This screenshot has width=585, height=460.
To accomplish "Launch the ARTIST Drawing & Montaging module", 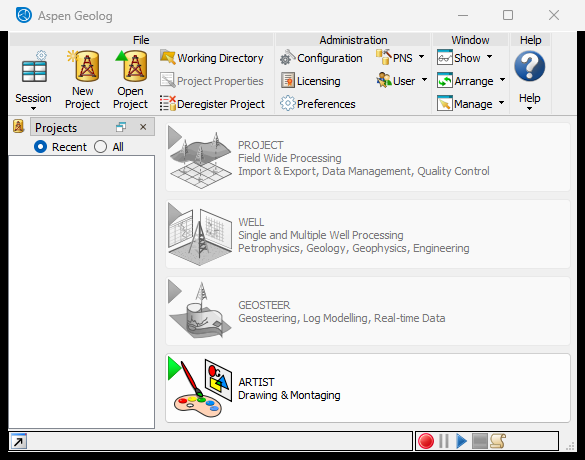I will (x=368, y=388).
